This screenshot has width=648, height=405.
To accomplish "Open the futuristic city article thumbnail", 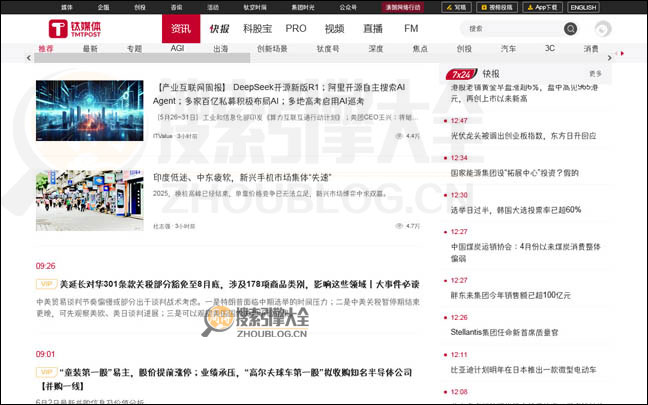I will coord(90,111).
